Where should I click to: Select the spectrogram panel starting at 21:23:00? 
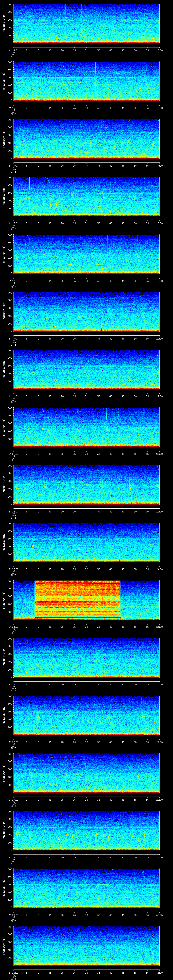[86, 543]
